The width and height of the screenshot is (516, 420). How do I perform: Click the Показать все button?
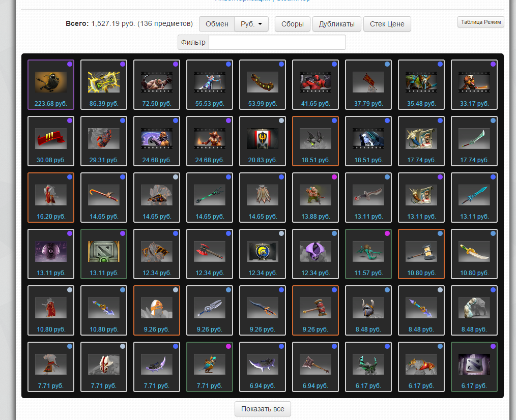pyautogui.click(x=263, y=409)
